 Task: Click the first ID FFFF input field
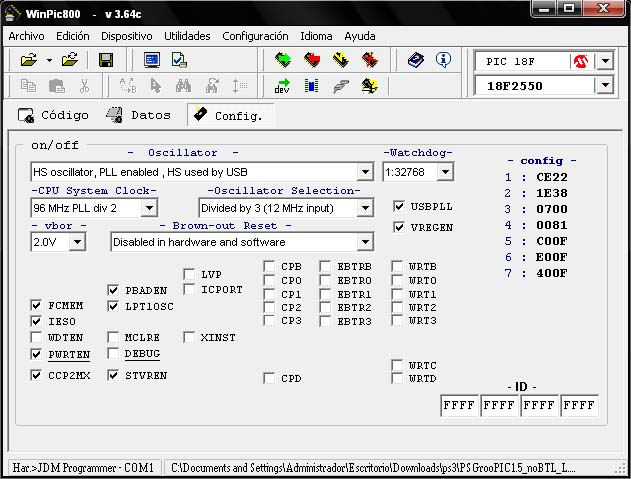coord(459,406)
